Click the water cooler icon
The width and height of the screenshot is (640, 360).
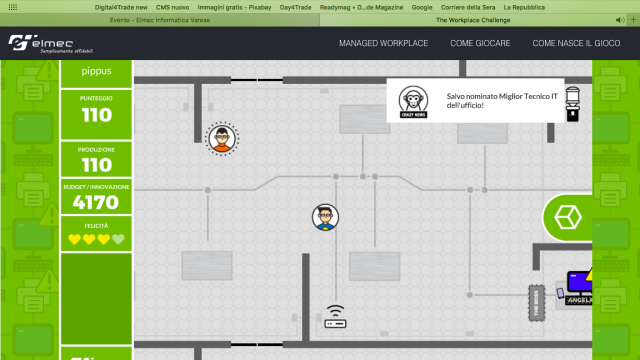point(573,104)
